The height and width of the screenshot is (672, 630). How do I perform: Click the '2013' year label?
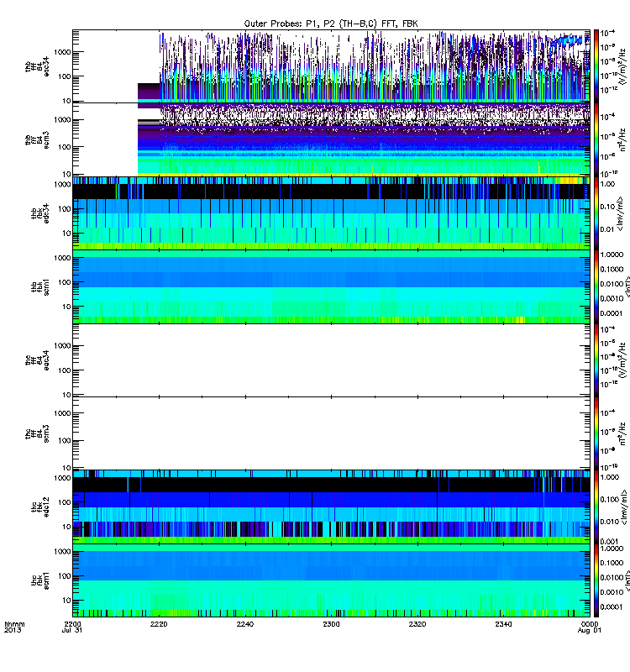point(13,631)
